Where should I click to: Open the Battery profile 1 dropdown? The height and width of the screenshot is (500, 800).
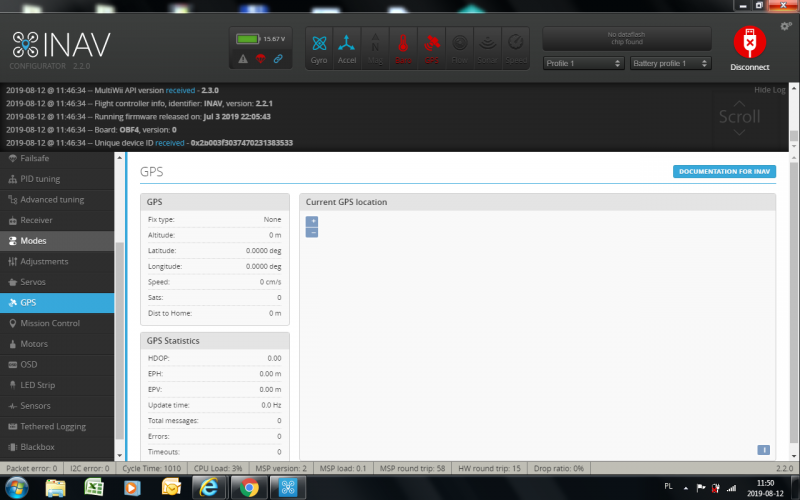[x=670, y=63]
